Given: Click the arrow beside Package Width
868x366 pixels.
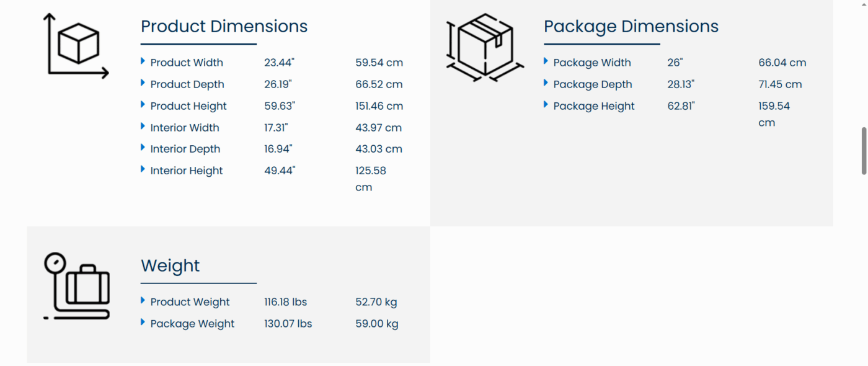Looking at the screenshot, I should coord(546,61).
